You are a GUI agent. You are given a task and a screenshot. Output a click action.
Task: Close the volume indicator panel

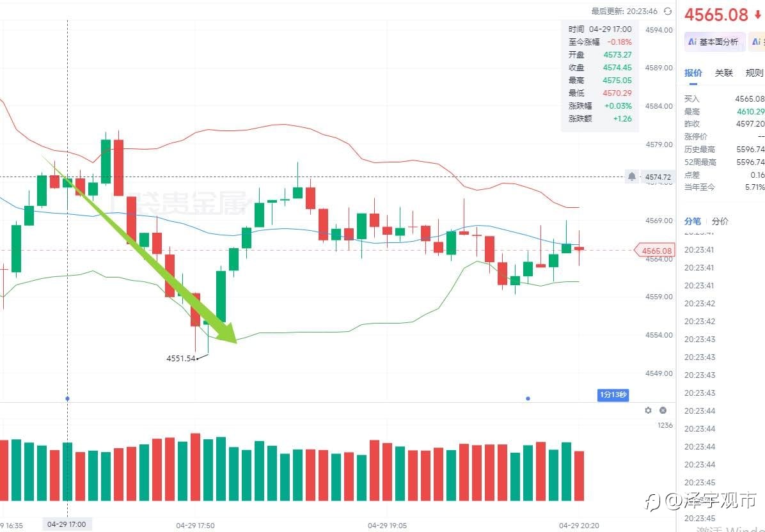click(x=663, y=411)
